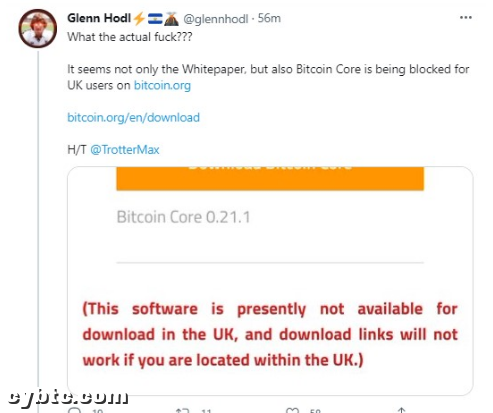
Task: Click the volcano emoji beside the name
Action: pos(171,19)
